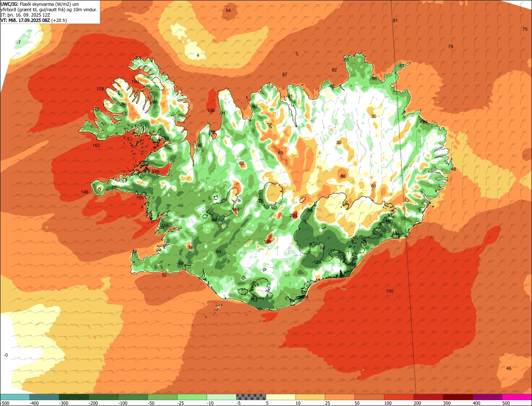Click the map value '75' at the top-right edge

(525, 29)
